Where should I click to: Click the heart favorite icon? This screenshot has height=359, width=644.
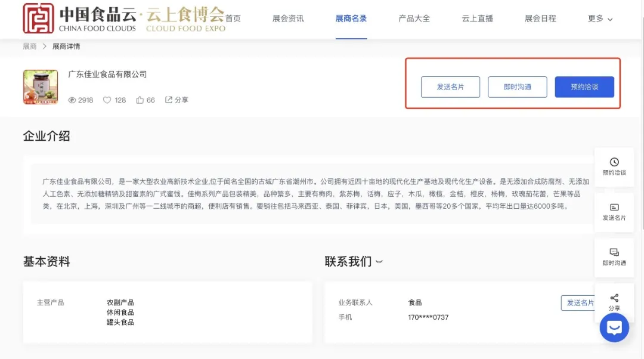(107, 100)
